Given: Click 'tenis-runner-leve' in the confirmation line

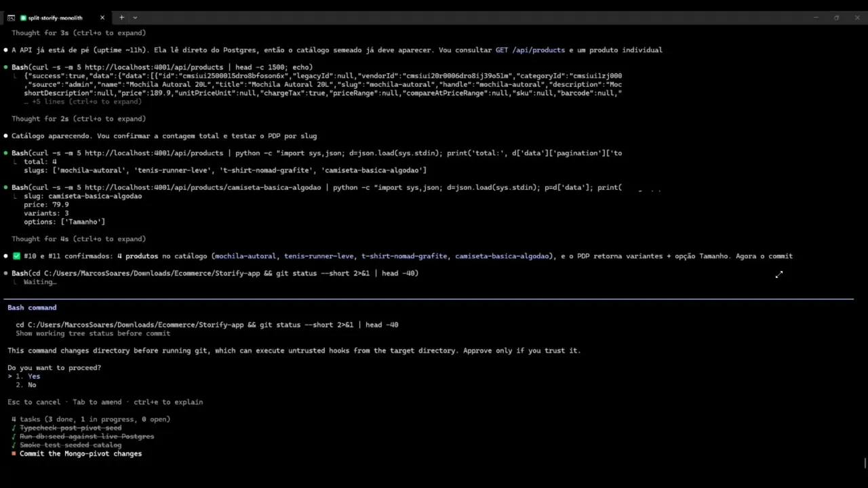Looking at the screenshot, I should (319, 256).
